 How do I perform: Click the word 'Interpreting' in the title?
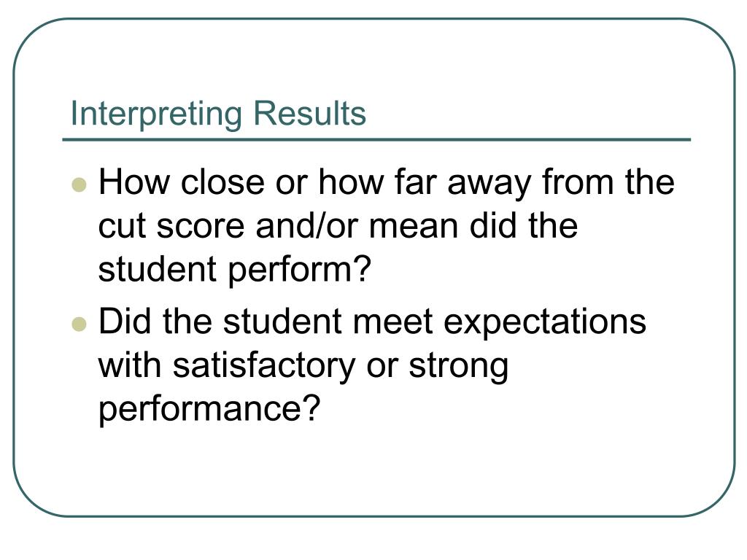(x=156, y=114)
